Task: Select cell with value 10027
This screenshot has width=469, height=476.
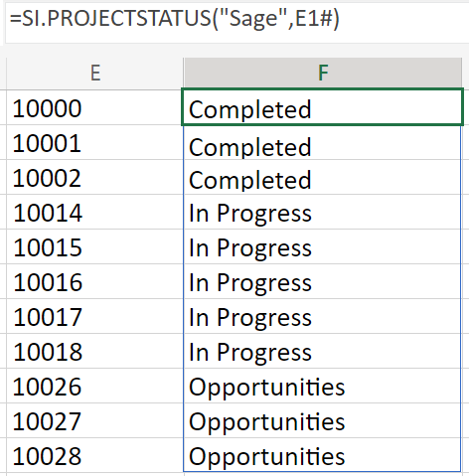Action: (x=94, y=420)
